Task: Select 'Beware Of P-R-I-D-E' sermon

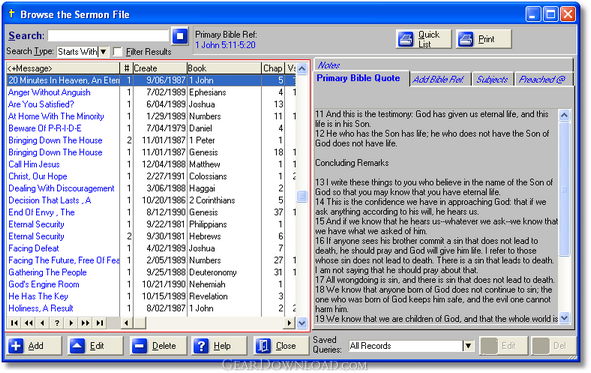Action: (x=45, y=128)
